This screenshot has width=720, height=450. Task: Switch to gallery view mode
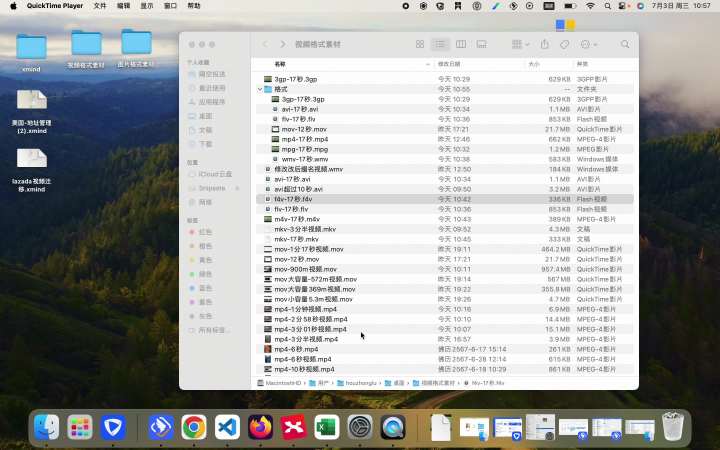(481, 44)
